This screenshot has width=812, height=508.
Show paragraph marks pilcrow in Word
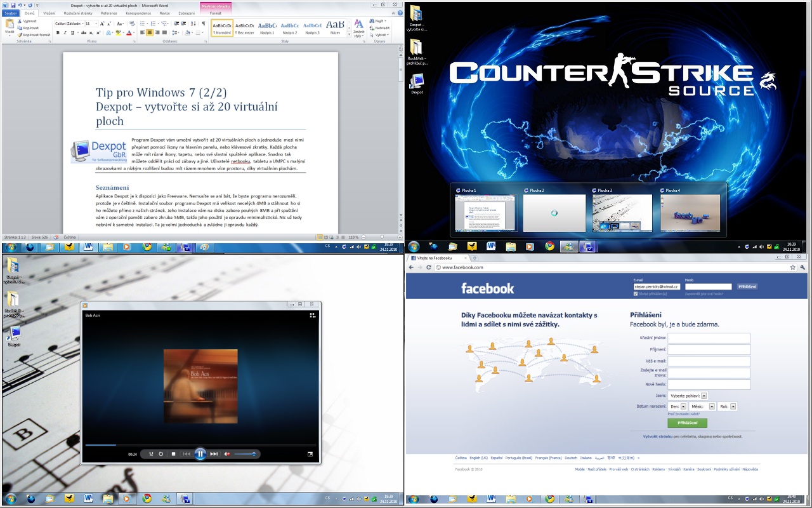(x=203, y=23)
